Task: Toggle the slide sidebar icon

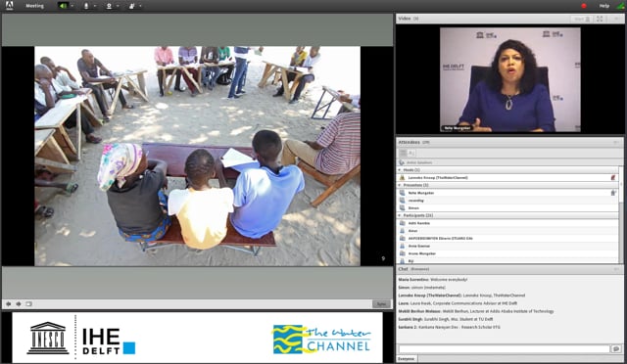Action: 28,304
